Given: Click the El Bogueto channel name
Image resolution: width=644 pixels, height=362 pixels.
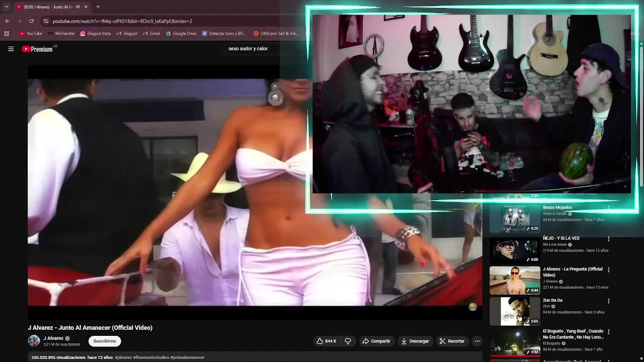Looking at the screenshot, I should pyautogui.click(x=552, y=343).
